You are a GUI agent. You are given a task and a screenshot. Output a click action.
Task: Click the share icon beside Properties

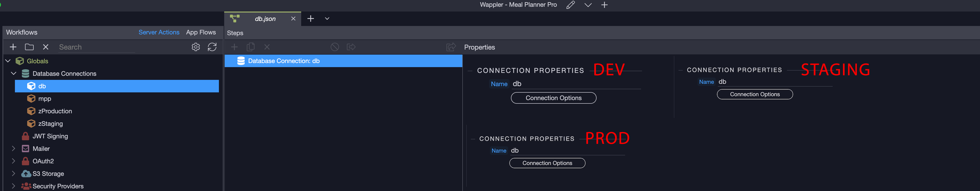click(451, 47)
